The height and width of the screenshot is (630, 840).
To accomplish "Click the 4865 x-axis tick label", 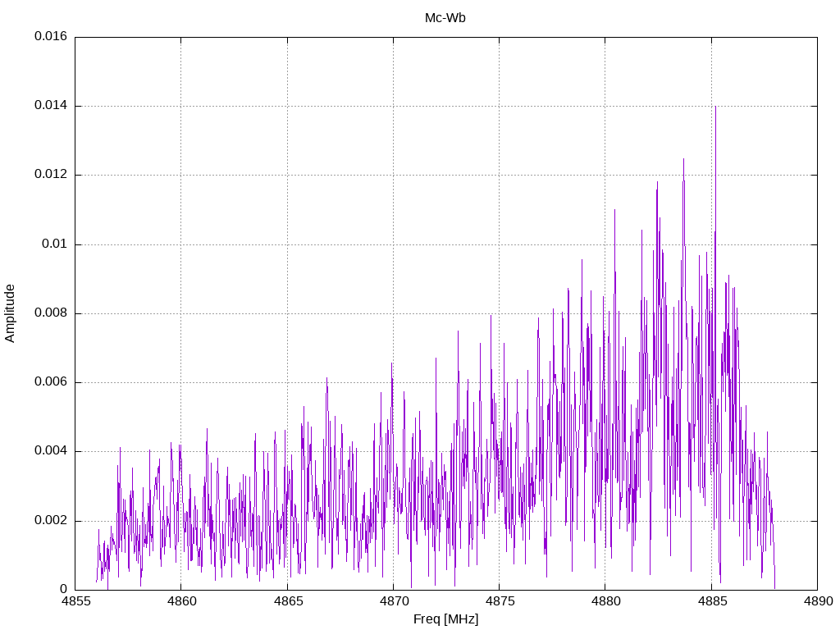I will [x=287, y=600].
